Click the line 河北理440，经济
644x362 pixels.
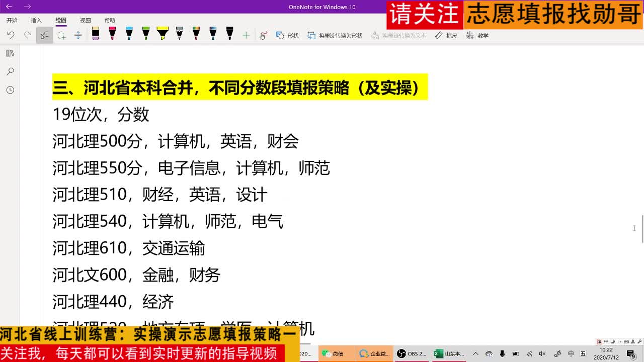tap(113, 301)
